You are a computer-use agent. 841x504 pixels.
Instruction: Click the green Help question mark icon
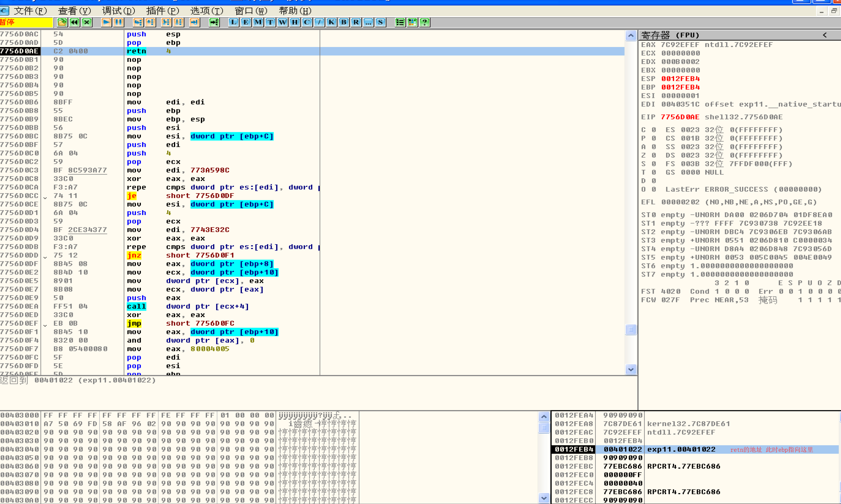point(424,22)
